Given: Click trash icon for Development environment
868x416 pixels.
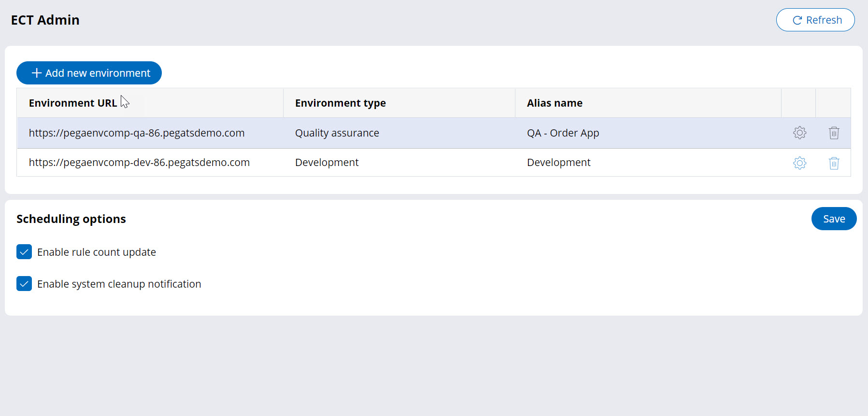Looking at the screenshot, I should [x=834, y=163].
